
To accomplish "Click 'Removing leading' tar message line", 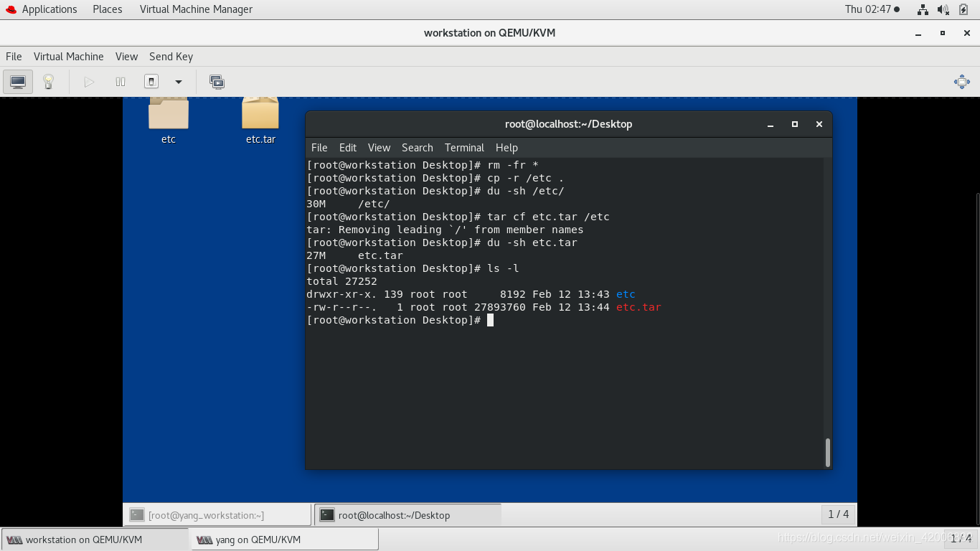I will pyautogui.click(x=445, y=230).
